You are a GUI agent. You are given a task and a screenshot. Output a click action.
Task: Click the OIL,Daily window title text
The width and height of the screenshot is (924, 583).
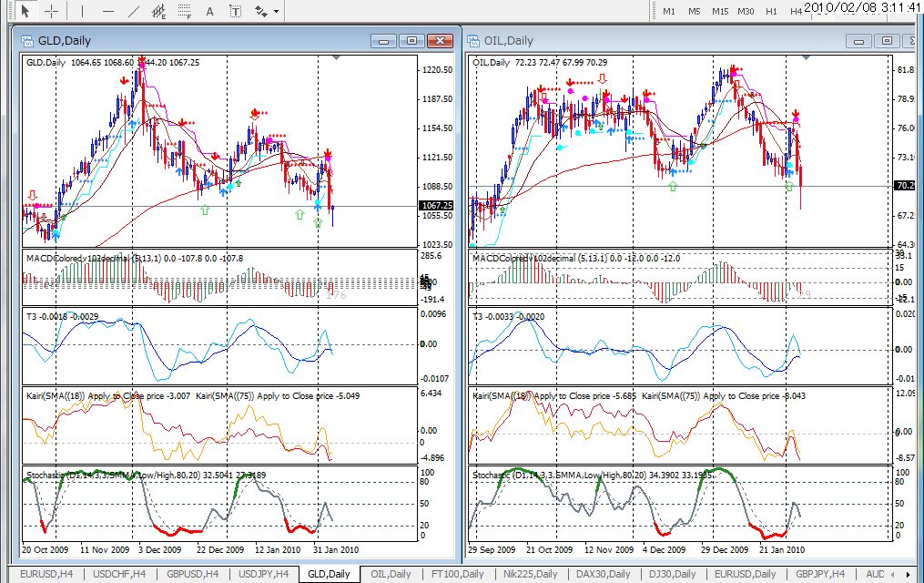[509, 41]
